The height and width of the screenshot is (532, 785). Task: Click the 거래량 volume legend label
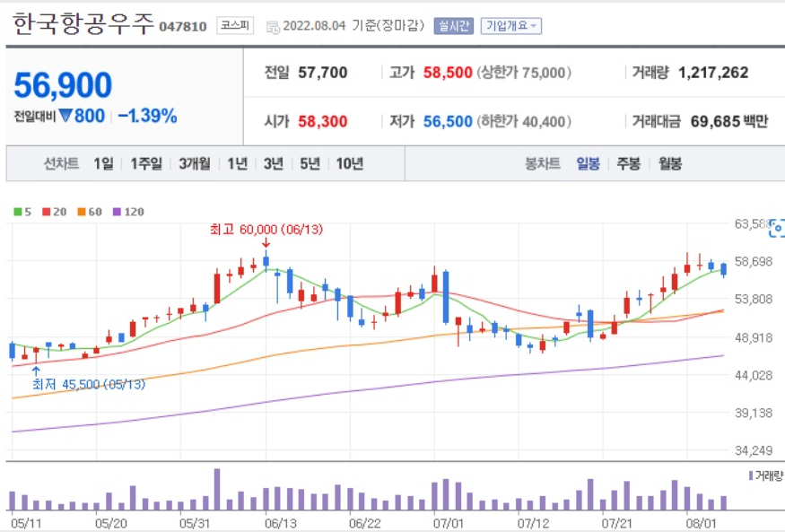tap(769, 476)
